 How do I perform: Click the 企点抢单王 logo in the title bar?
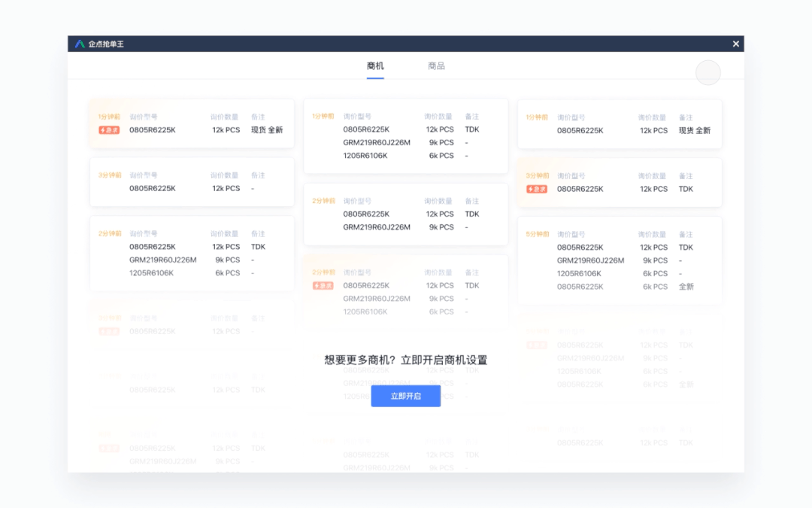[80, 44]
